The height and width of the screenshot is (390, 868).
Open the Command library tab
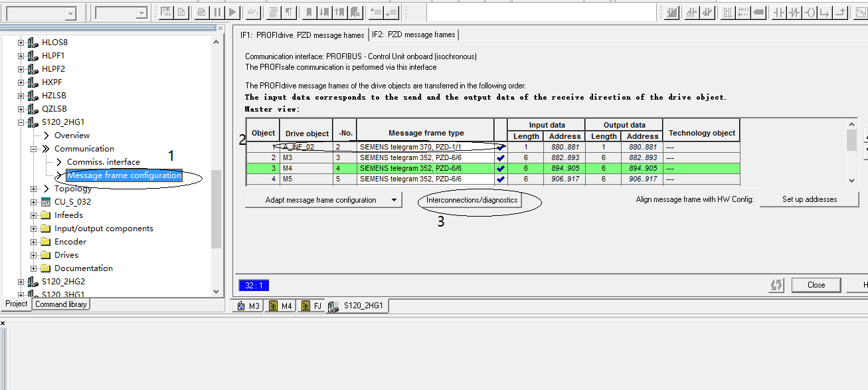pos(60,304)
